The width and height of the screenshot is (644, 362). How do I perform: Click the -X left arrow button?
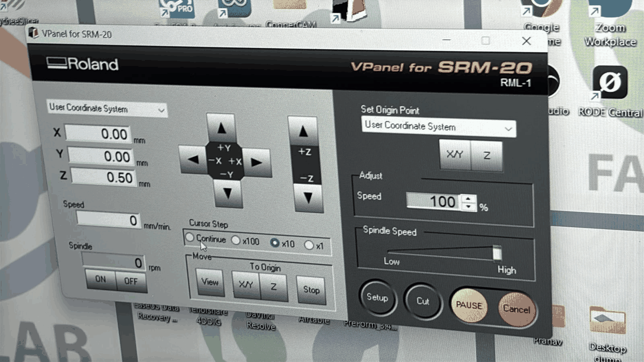[193, 160]
